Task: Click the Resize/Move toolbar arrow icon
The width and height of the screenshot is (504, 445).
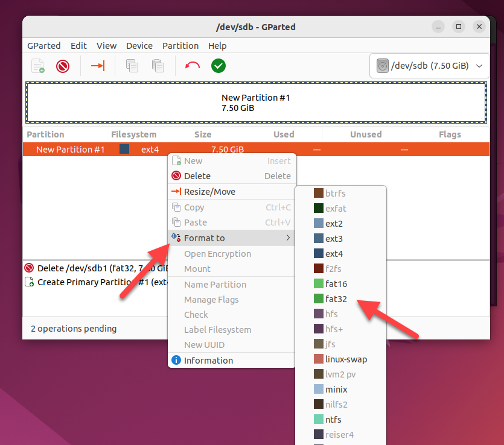Action: [x=98, y=66]
